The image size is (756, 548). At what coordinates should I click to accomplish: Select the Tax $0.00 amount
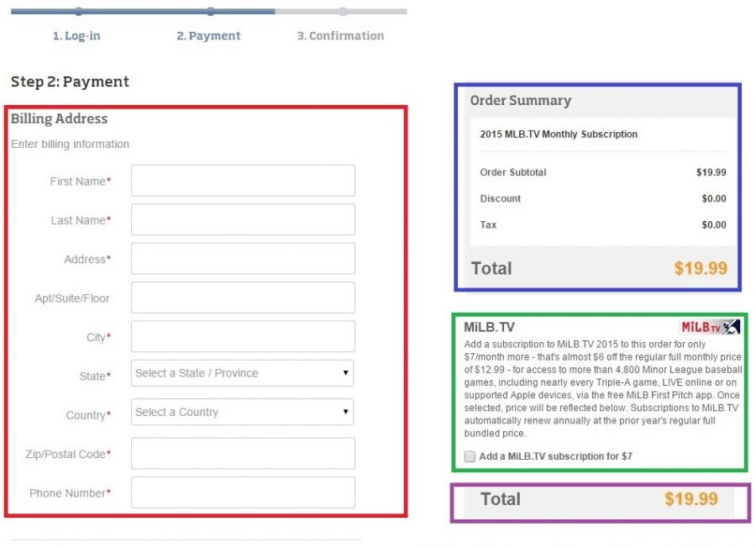pyautogui.click(x=714, y=224)
